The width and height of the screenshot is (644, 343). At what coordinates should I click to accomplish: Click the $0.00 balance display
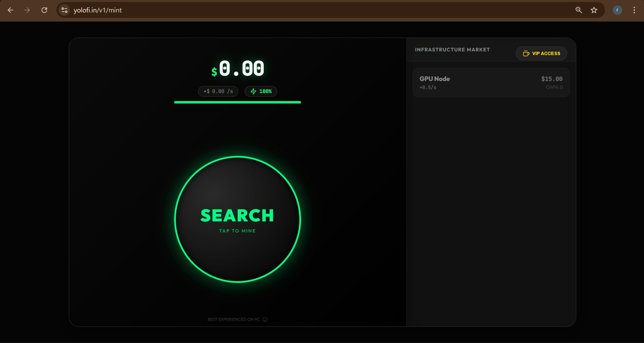[238, 69]
